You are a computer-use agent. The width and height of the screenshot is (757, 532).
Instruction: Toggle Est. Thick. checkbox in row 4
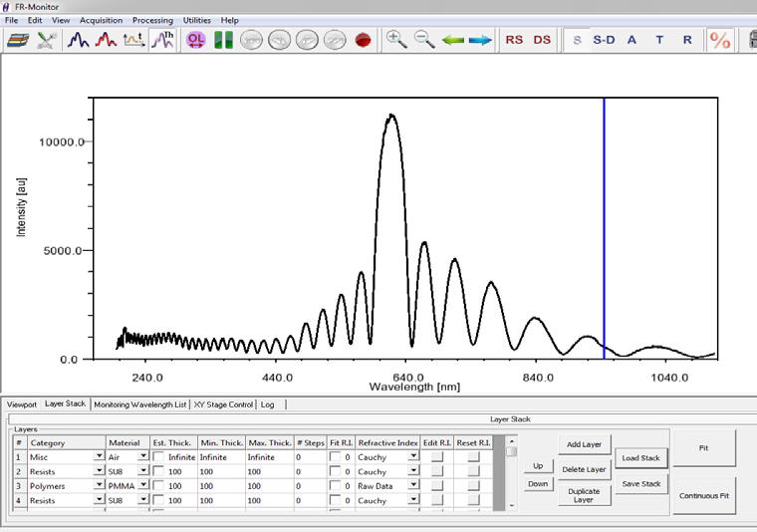click(157, 500)
